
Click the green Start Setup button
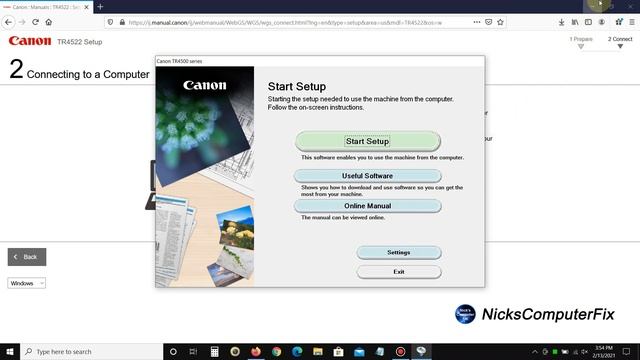[367, 141]
